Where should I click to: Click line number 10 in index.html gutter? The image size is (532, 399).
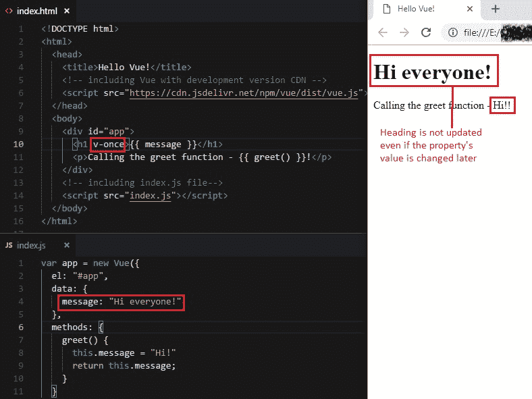[x=18, y=144]
